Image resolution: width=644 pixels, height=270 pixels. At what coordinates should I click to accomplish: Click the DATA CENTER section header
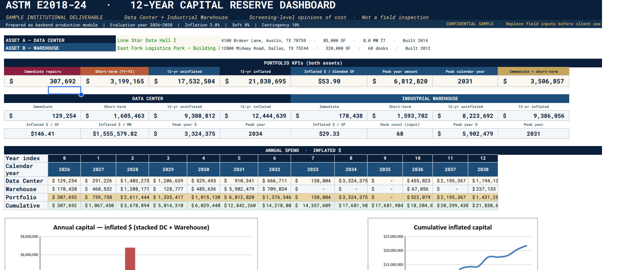click(x=147, y=98)
